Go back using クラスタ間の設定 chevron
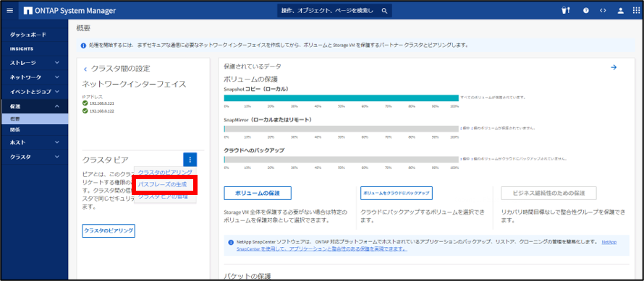The height and width of the screenshot is (281, 644). pyautogui.click(x=85, y=69)
